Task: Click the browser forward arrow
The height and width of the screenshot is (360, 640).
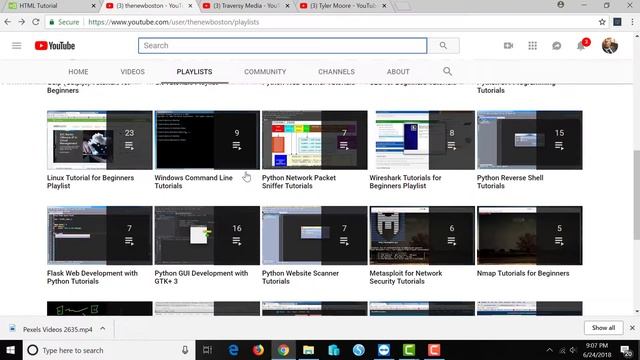Action: coord(22,22)
